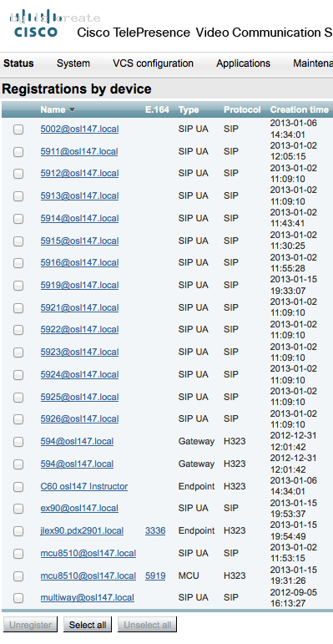Click the E.164 number 3336 link
The image size is (333, 644).
point(155,530)
